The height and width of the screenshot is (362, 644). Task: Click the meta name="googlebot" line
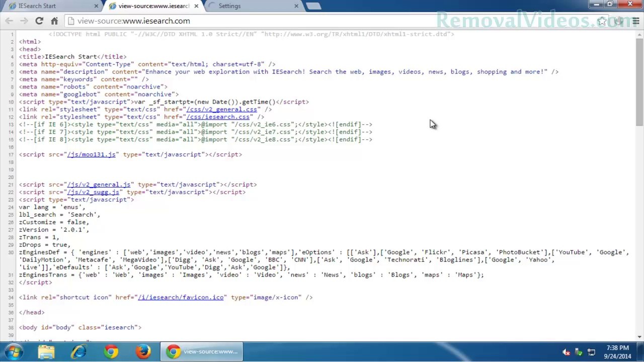click(99, 94)
